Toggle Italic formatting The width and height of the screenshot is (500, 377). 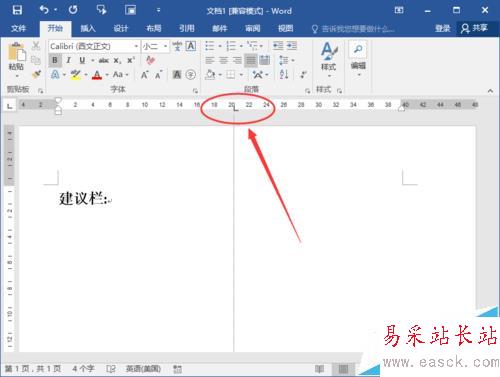point(68,60)
